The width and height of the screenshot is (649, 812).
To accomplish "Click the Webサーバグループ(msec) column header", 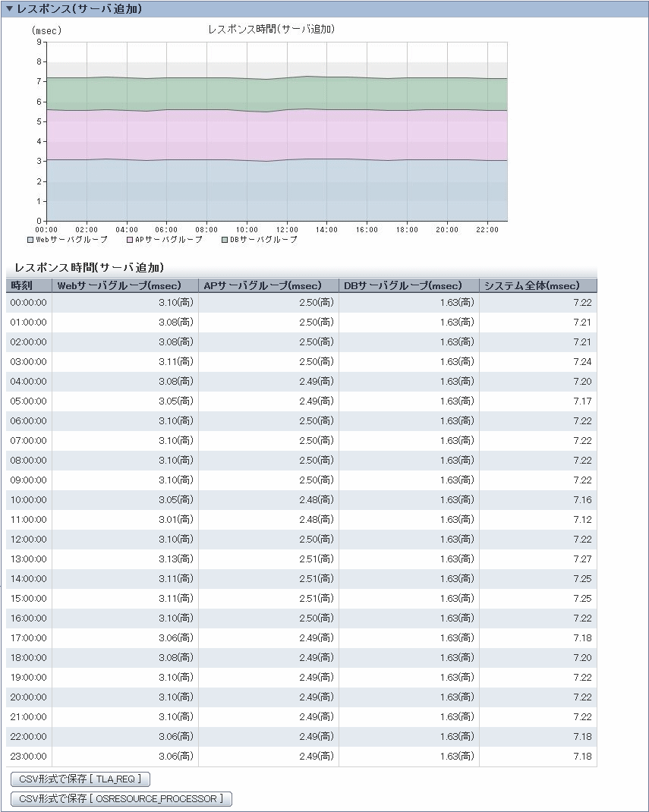I will tap(124, 285).
